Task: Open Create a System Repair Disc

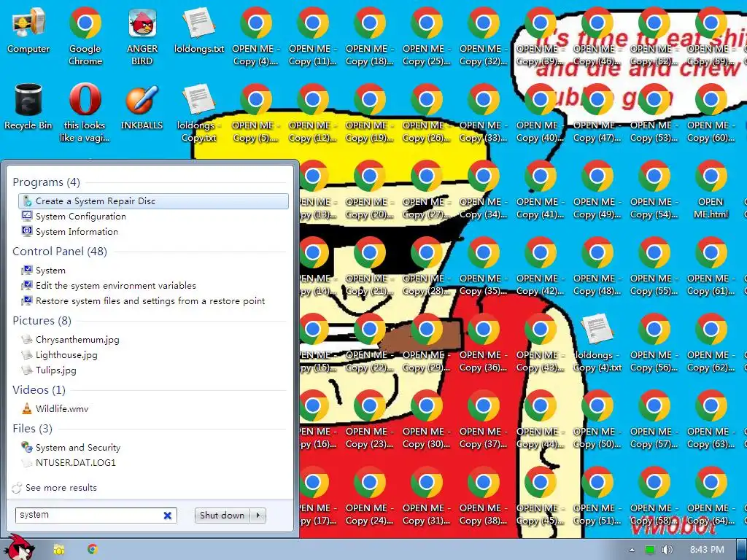Action: [x=153, y=201]
